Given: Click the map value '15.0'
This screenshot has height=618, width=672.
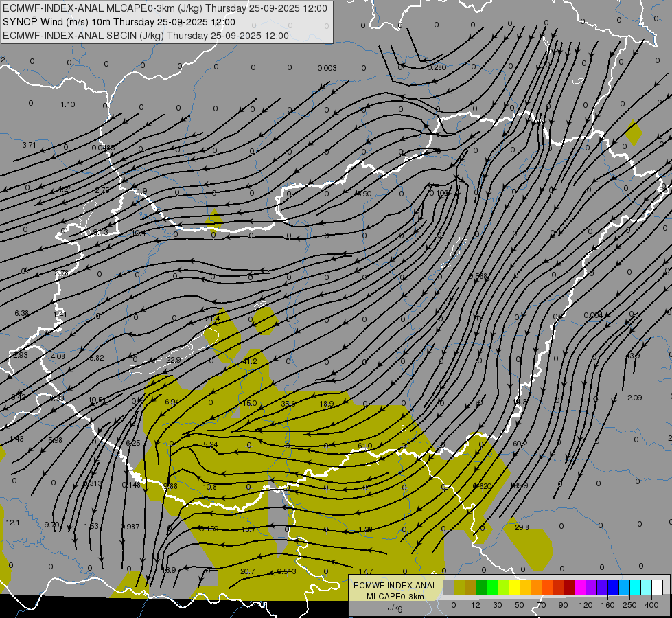Looking at the screenshot, I should pyautogui.click(x=249, y=403).
